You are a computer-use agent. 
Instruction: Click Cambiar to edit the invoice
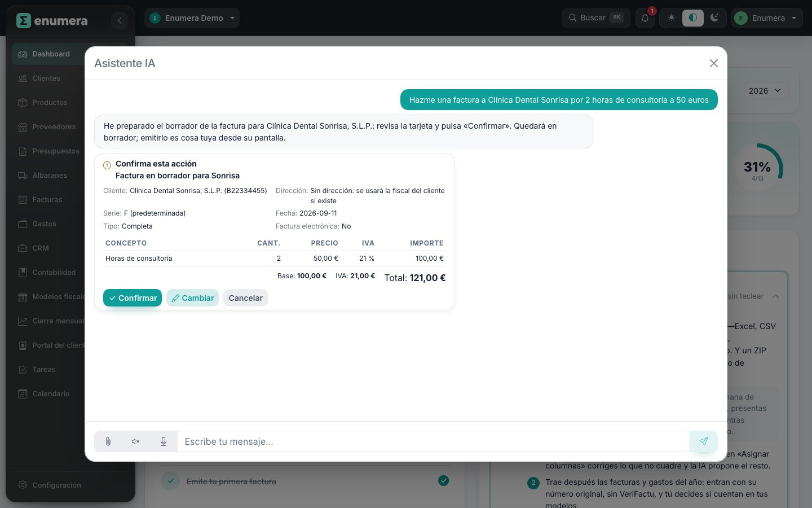tap(192, 298)
